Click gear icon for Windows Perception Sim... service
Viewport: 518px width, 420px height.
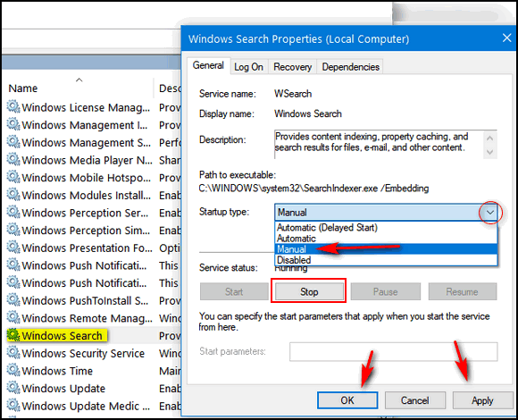click(13, 230)
